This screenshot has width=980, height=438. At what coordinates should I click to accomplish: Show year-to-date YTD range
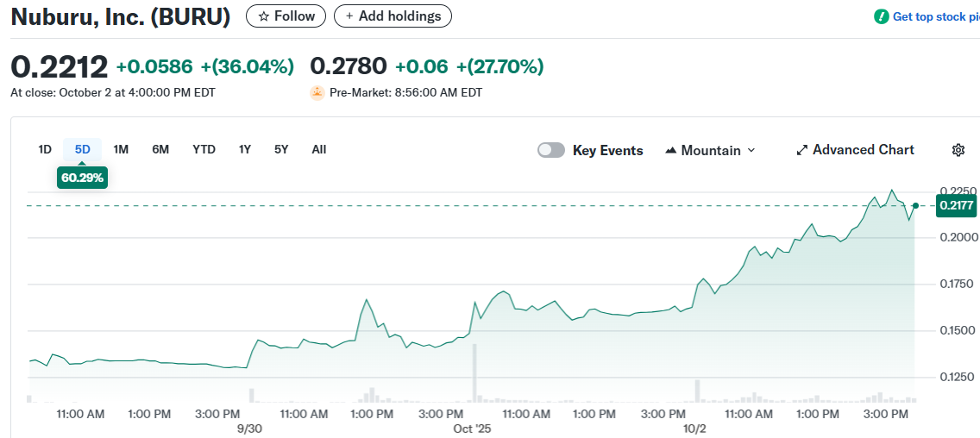(204, 149)
